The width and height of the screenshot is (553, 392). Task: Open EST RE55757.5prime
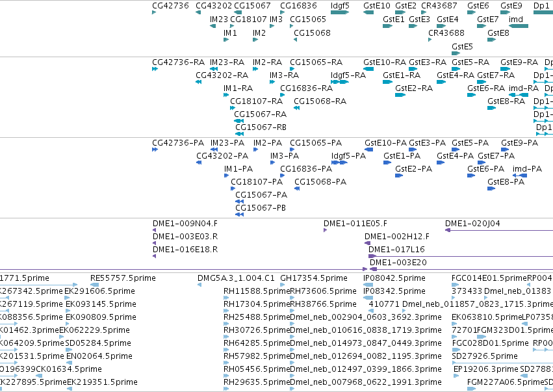coord(123,278)
